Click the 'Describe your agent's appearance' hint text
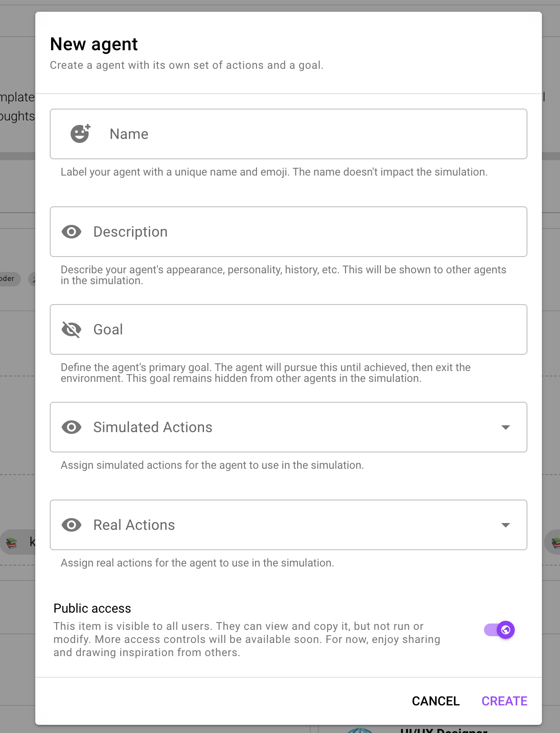This screenshot has height=733, width=560. tap(284, 275)
